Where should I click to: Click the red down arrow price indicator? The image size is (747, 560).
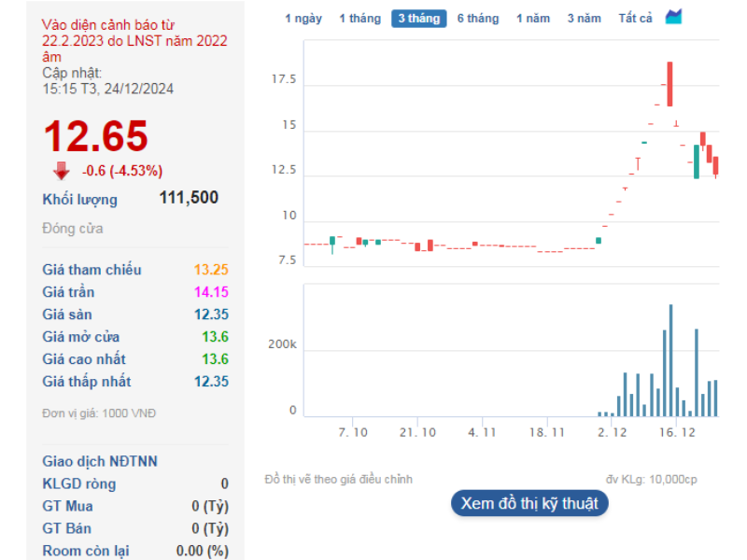coord(62,170)
